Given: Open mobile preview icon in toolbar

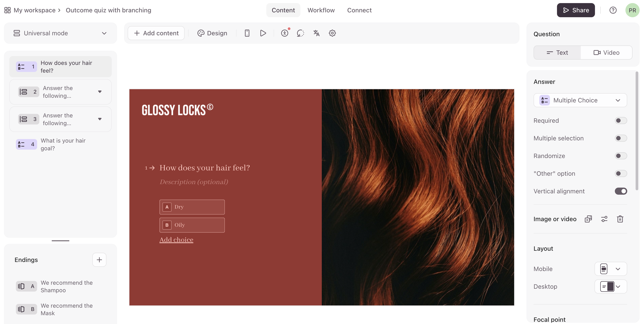Looking at the screenshot, I should click(x=247, y=33).
